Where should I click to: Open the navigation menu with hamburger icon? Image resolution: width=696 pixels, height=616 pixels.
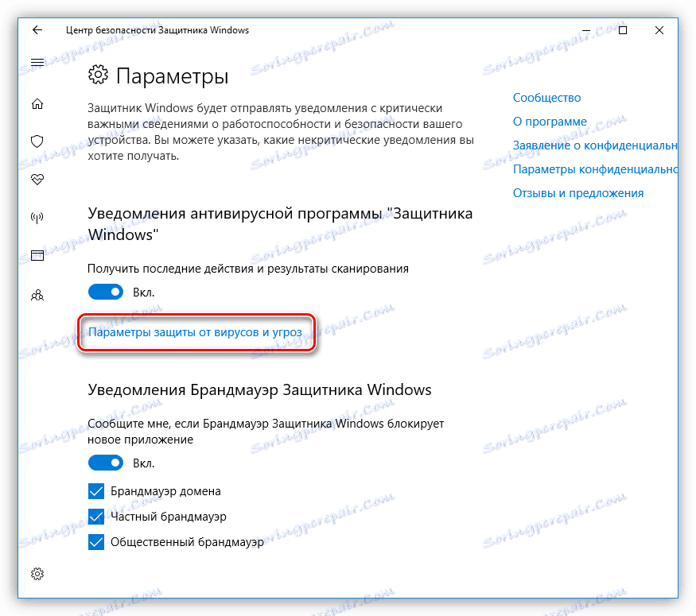click(x=37, y=62)
